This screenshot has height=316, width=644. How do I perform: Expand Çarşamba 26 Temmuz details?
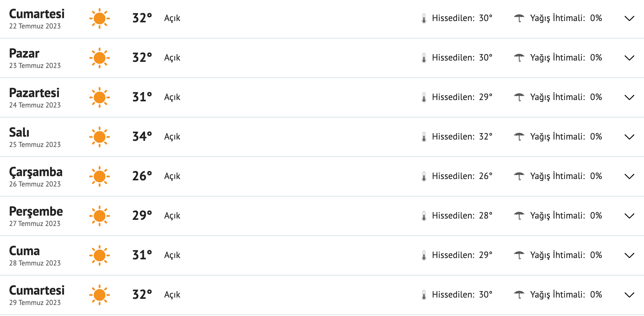(629, 176)
